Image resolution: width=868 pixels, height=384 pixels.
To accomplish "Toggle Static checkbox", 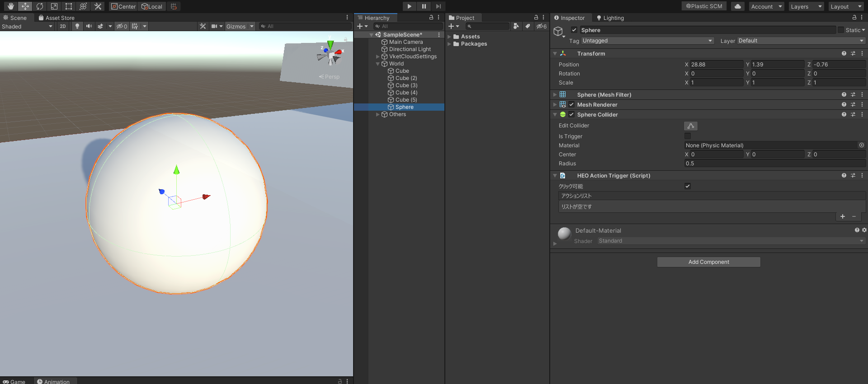I will tap(841, 30).
